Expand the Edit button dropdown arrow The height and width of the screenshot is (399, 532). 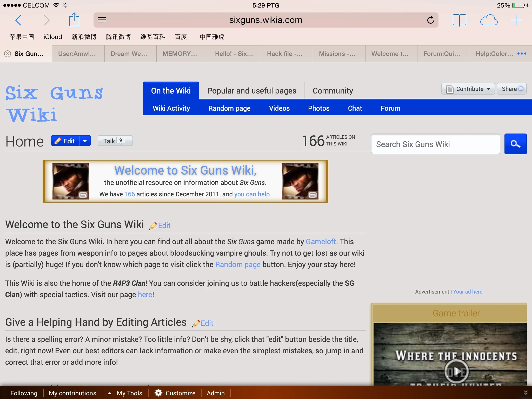click(85, 141)
